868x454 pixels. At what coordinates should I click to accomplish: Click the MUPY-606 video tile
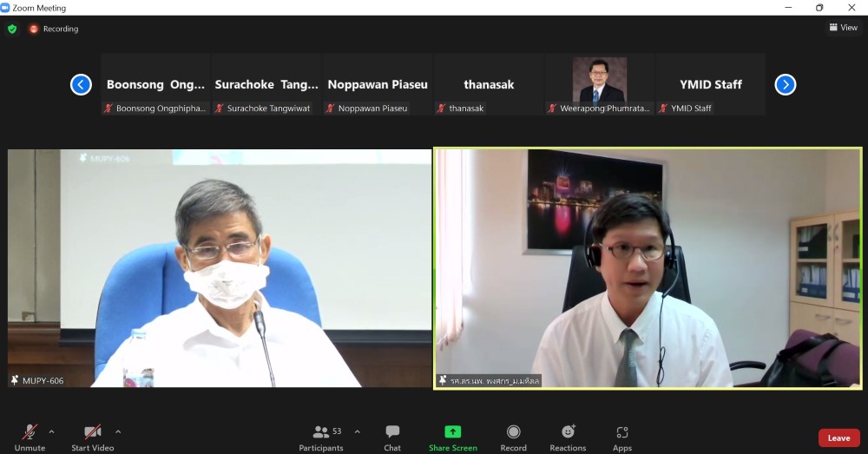coord(220,267)
